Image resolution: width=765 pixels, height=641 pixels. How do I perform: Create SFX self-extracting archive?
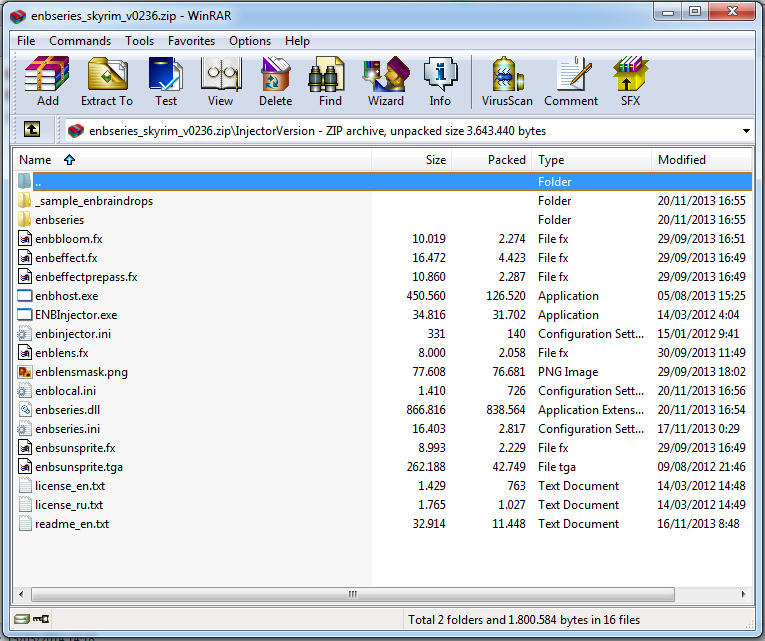coord(630,80)
